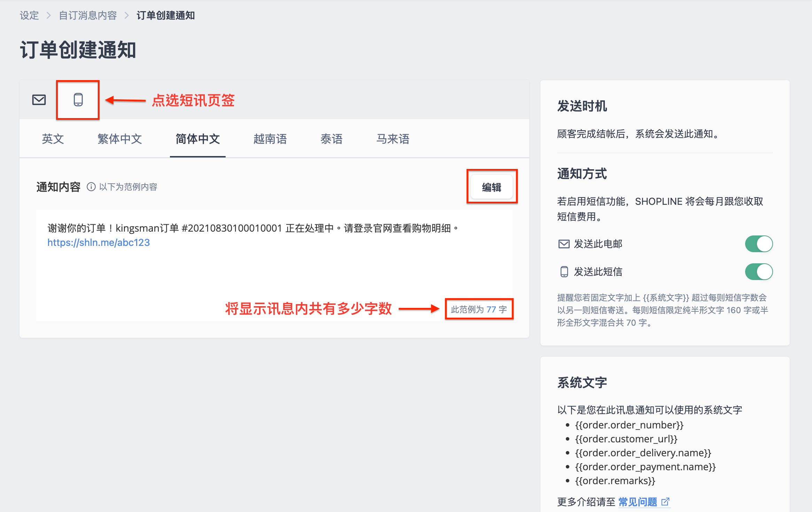
Task: Click the 以下为范例内容 hint text
Action: coord(128,187)
